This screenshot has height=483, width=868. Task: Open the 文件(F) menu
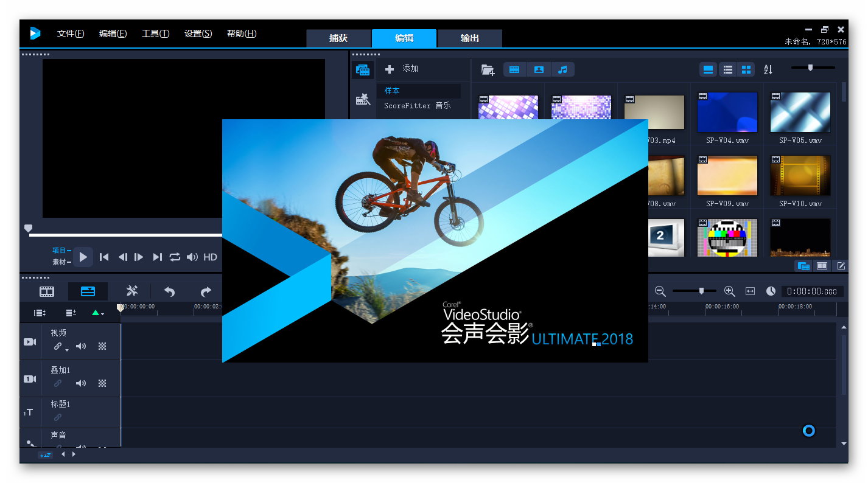(x=71, y=33)
